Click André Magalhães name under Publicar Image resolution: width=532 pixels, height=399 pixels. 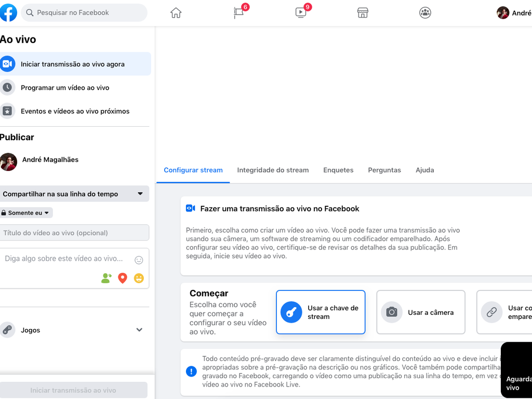point(50,159)
